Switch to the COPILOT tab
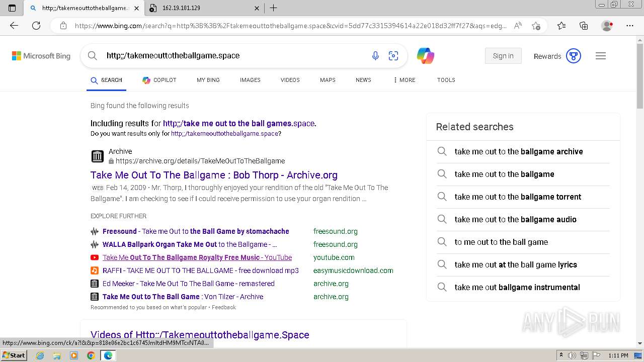Screen dimensions: 644x362 (x=159, y=80)
